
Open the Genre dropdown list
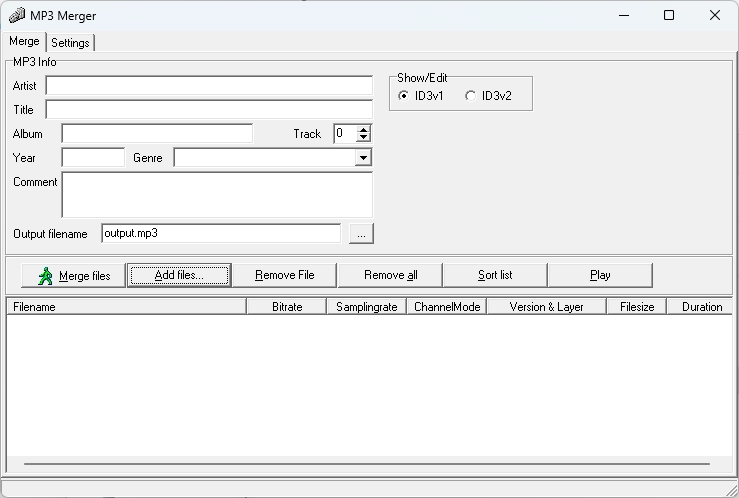(x=363, y=158)
